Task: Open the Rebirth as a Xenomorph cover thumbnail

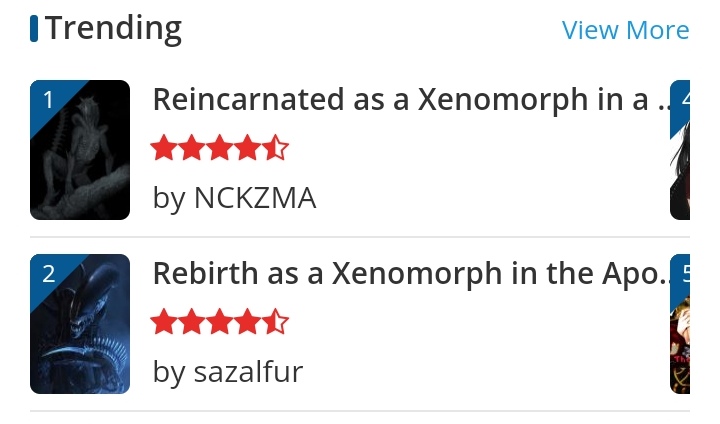Action: pyautogui.click(x=80, y=324)
